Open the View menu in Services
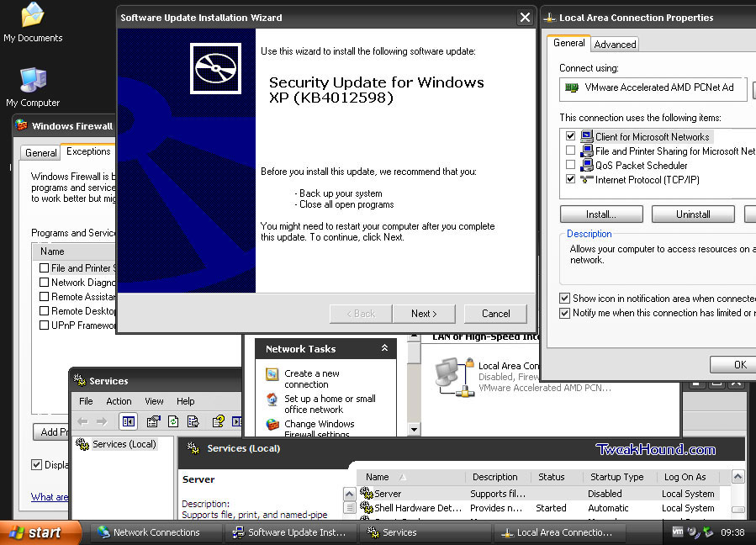 coord(154,401)
